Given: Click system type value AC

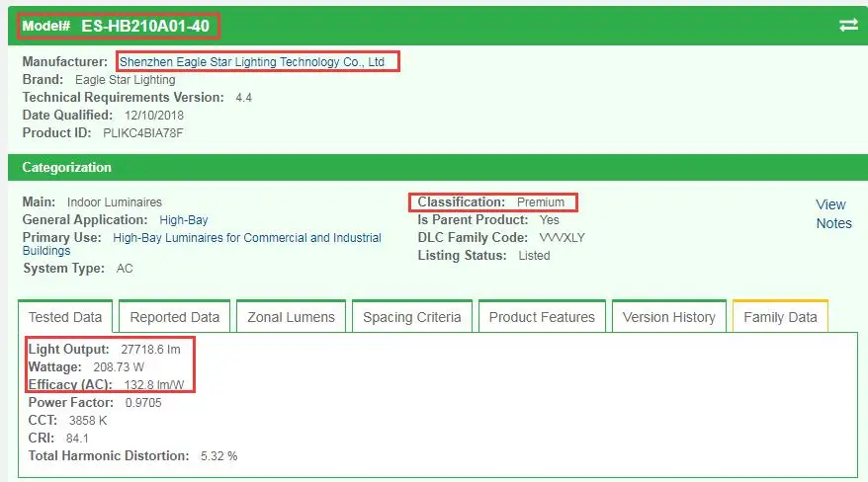Looking at the screenshot, I should click(x=125, y=269).
